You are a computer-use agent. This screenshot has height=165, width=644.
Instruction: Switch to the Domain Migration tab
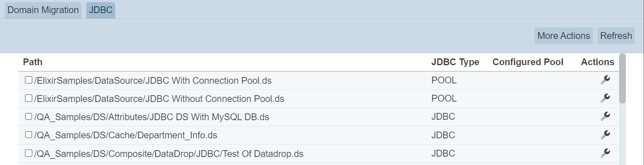pos(43,10)
